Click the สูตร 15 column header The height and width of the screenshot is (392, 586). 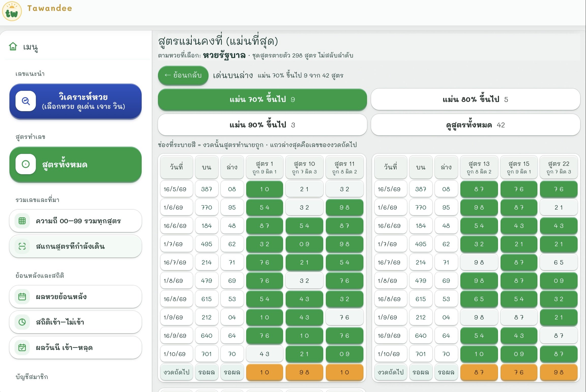[519, 167]
